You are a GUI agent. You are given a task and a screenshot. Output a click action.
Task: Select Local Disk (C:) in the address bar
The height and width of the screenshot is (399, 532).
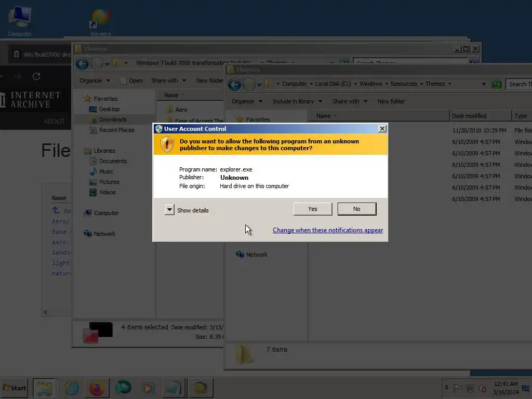[x=333, y=84]
